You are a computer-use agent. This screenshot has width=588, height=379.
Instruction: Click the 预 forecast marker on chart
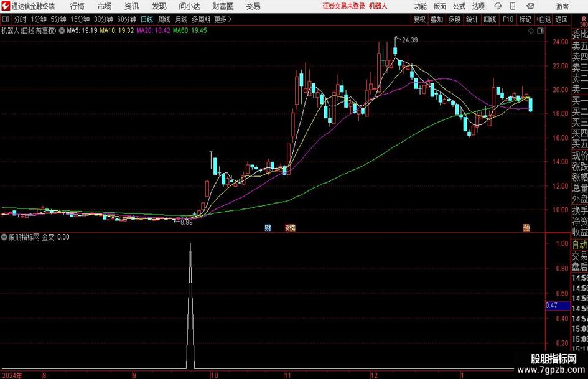(526, 228)
